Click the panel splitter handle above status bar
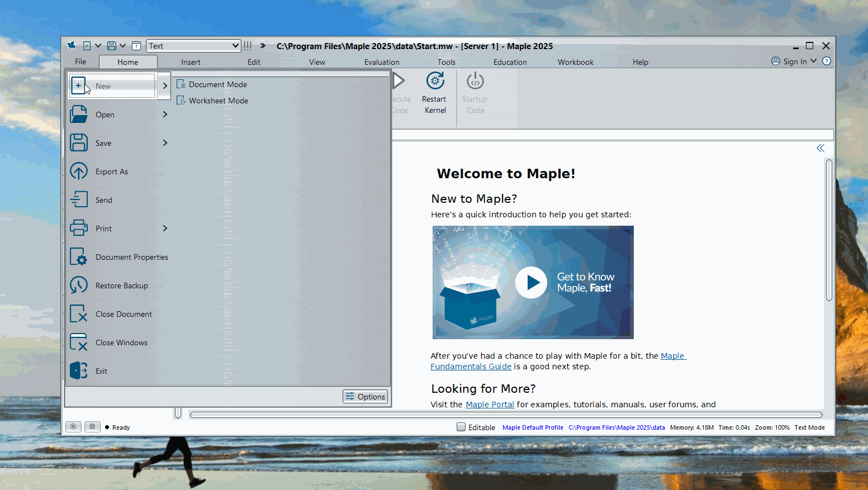This screenshot has width=868, height=490. (x=178, y=413)
